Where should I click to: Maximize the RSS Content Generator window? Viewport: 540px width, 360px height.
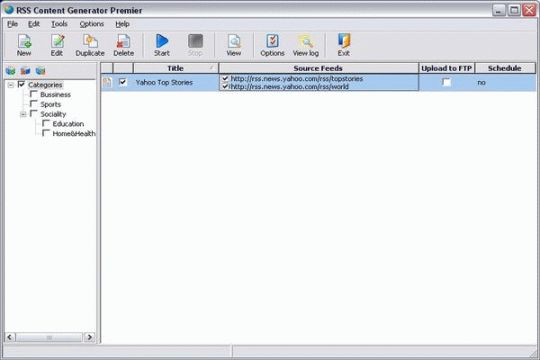click(514, 10)
